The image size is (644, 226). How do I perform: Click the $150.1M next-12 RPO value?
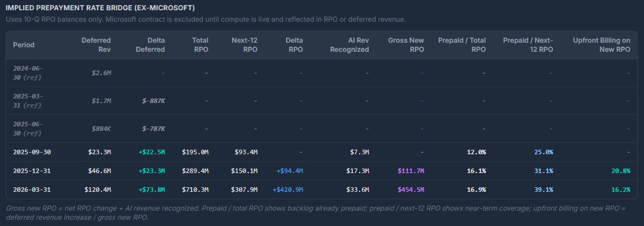click(x=244, y=171)
